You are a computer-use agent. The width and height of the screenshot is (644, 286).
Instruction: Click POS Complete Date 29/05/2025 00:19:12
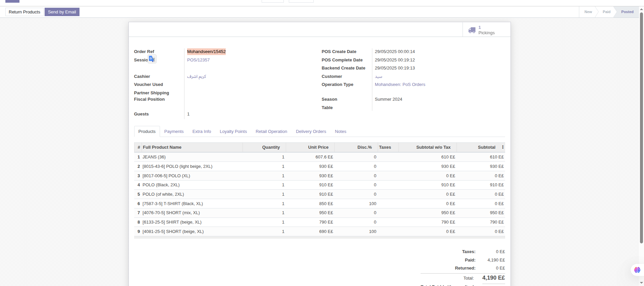[x=395, y=60]
